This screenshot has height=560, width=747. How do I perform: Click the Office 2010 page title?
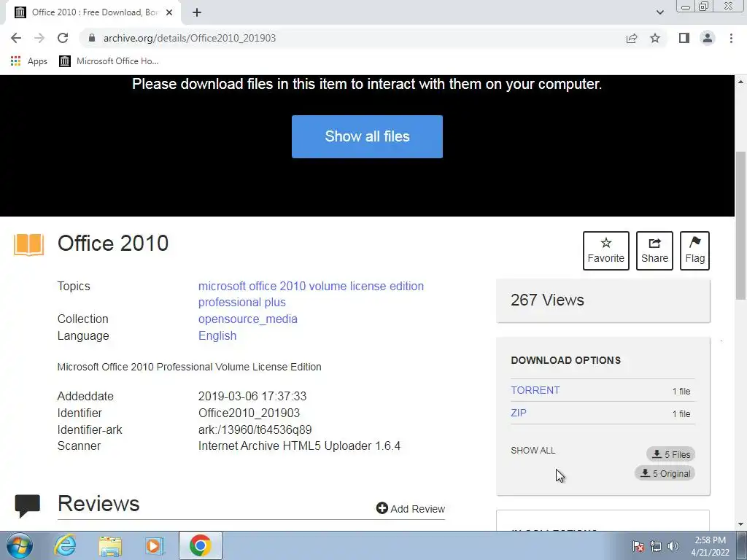(113, 244)
